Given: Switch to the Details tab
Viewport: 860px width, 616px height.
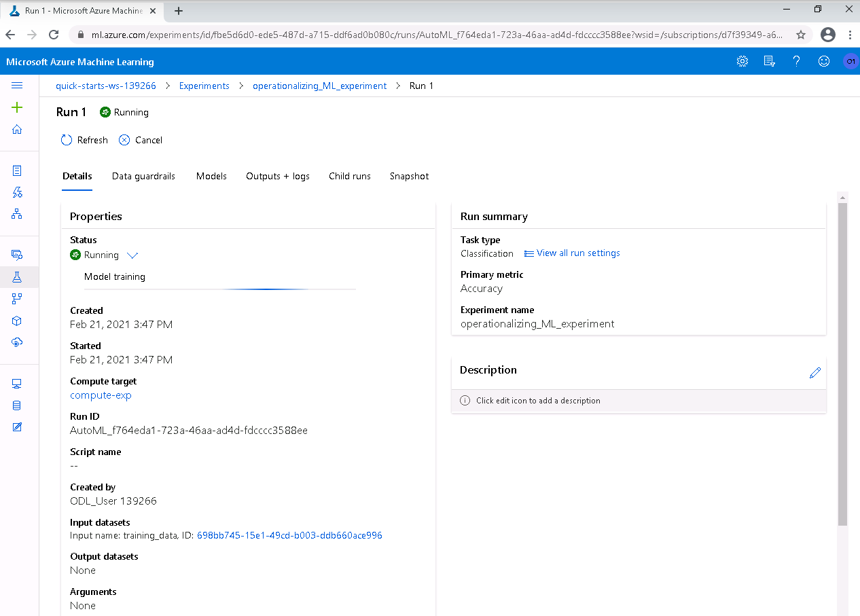Looking at the screenshot, I should pyautogui.click(x=77, y=176).
